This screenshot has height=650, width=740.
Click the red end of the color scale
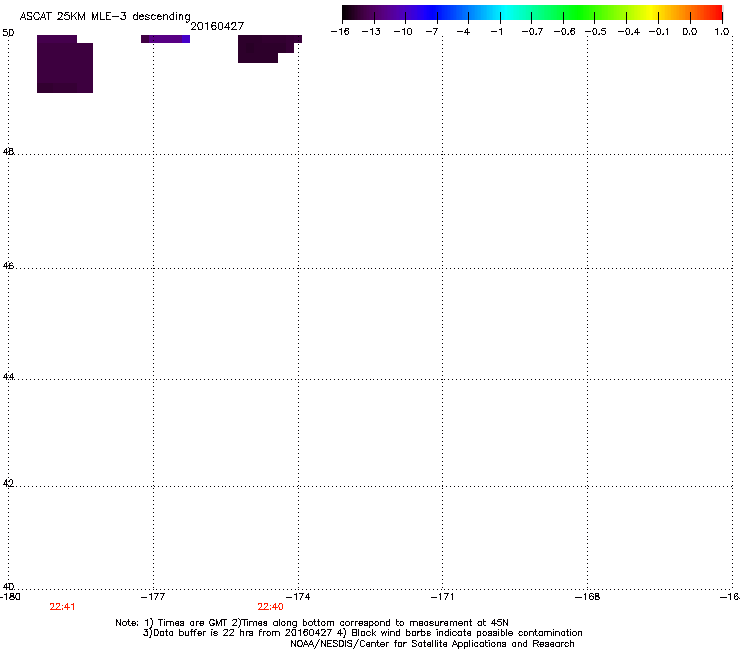tap(713, 12)
